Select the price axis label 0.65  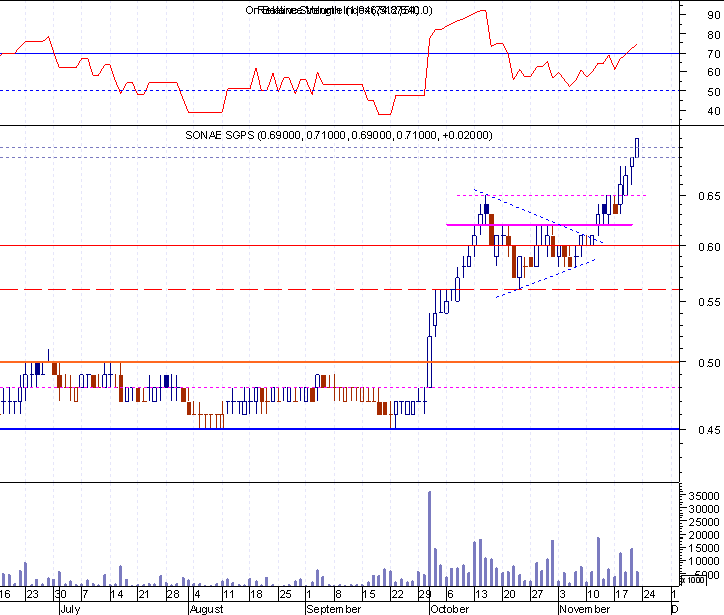coord(709,196)
